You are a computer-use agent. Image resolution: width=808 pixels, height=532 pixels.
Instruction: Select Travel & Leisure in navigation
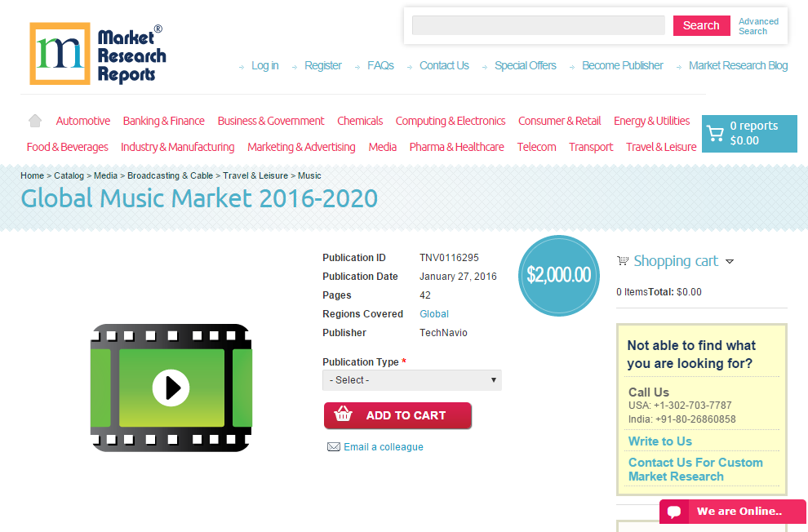[661, 148]
